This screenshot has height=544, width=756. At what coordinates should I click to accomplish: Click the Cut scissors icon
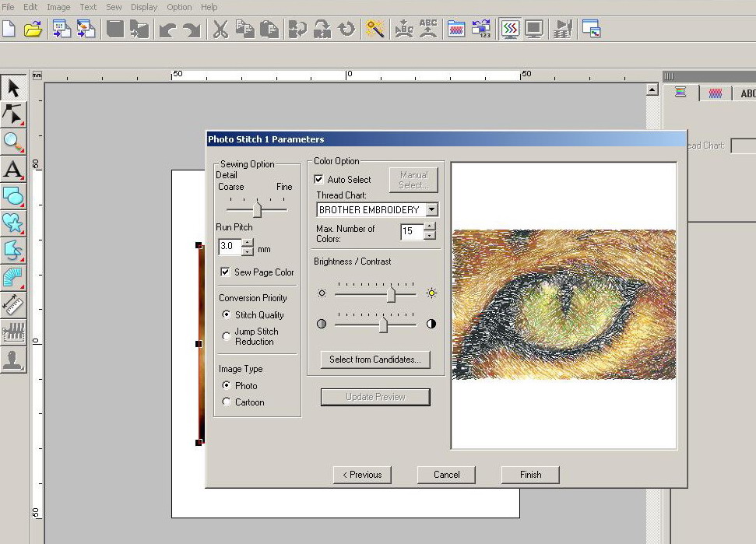click(220, 30)
